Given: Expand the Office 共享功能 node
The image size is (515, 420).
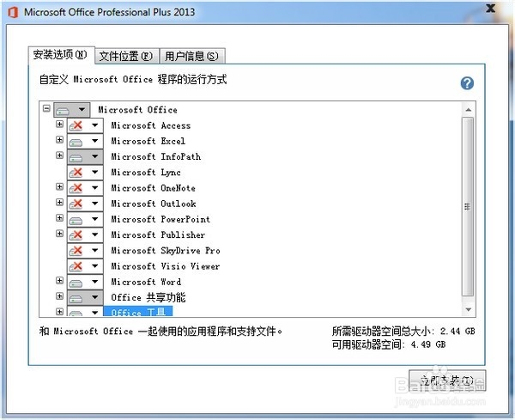Looking at the screenshot, I should point(59,296).
